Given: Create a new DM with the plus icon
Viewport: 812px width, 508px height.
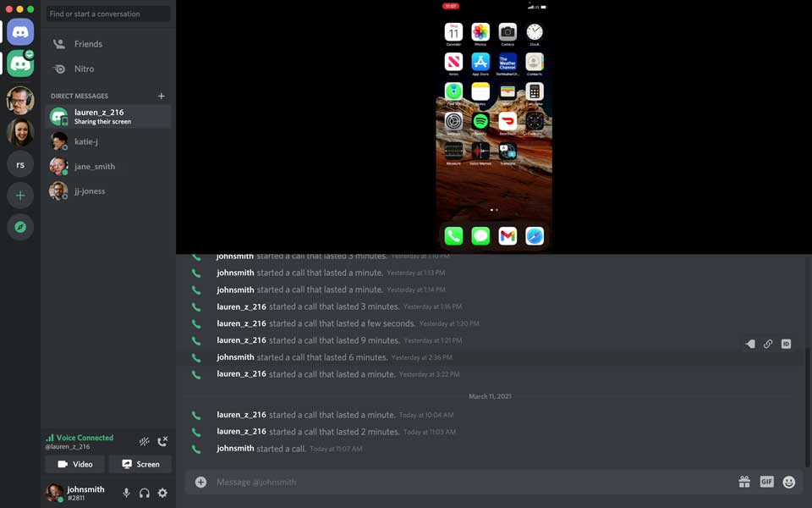Looking at the screenshot, I should 161,96.
